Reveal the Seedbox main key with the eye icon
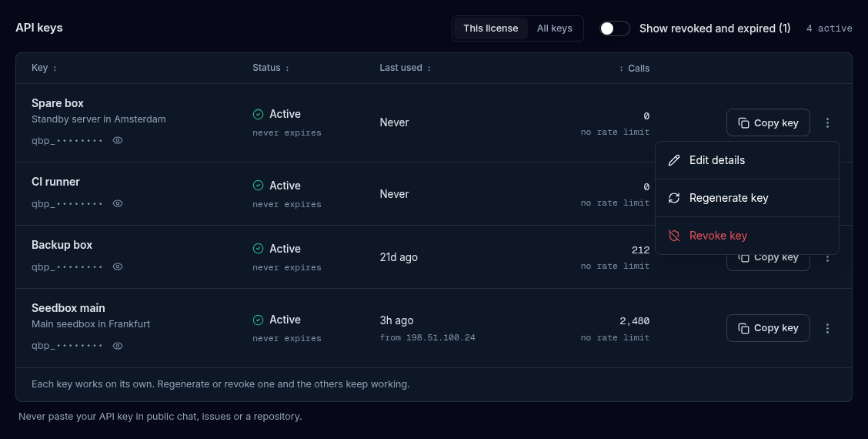This screenshot has height=439, width=868. [118, 346]
